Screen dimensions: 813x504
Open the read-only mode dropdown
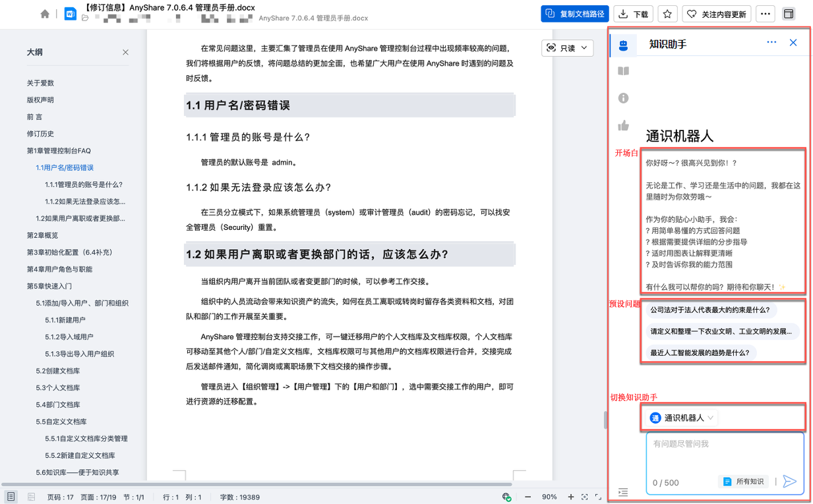click(567, 48)
